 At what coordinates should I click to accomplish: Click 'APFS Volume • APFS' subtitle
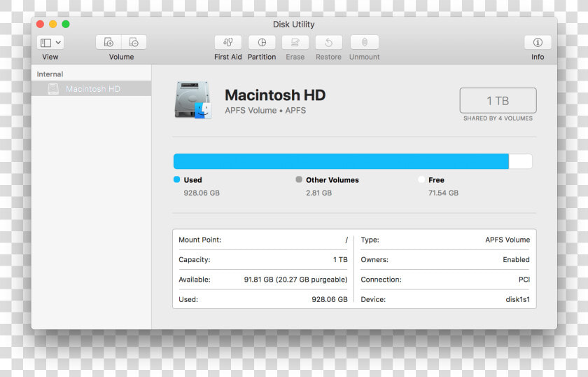(265, 111)
